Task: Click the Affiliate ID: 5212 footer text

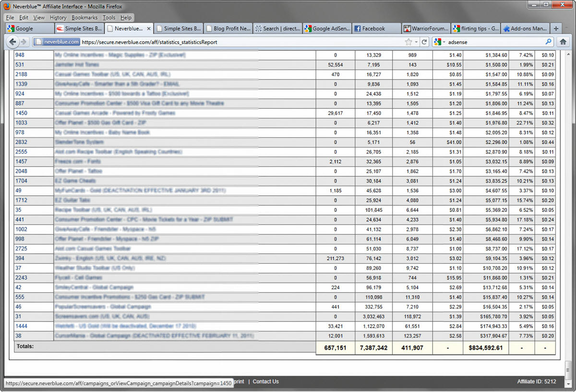Action: click(537, 382)
